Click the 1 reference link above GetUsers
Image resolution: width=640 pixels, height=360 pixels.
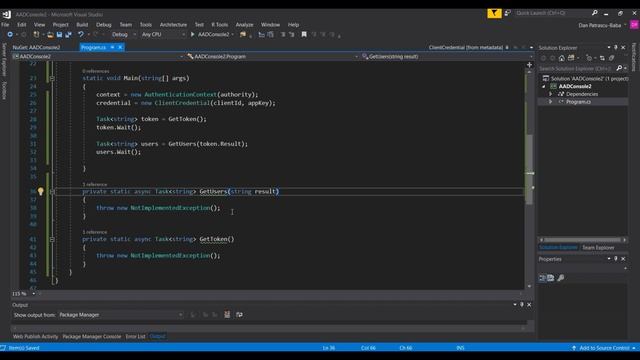[95, 184]
